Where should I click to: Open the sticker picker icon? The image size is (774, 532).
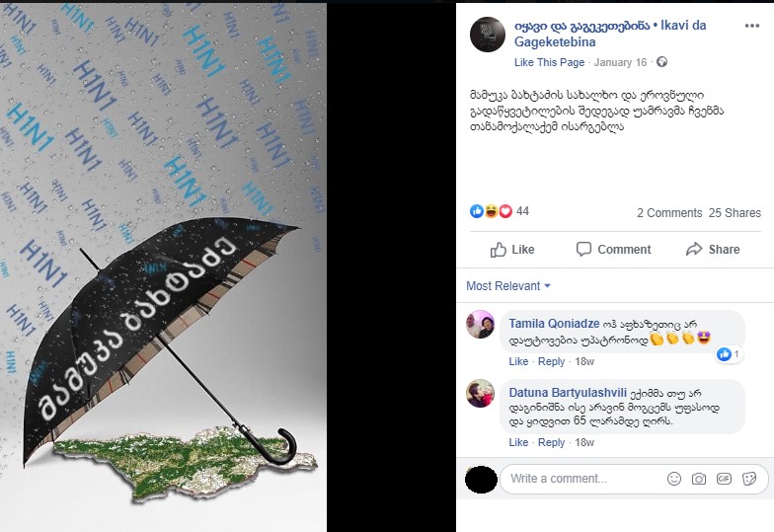pyautogui.click(x=749, y=478)
